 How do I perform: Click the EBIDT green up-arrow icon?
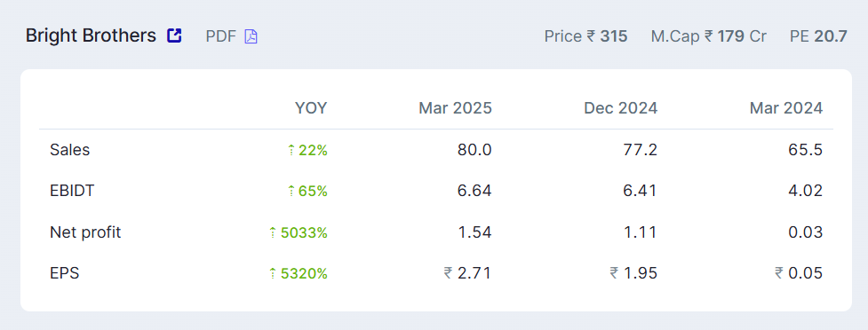tap(291, 192)
